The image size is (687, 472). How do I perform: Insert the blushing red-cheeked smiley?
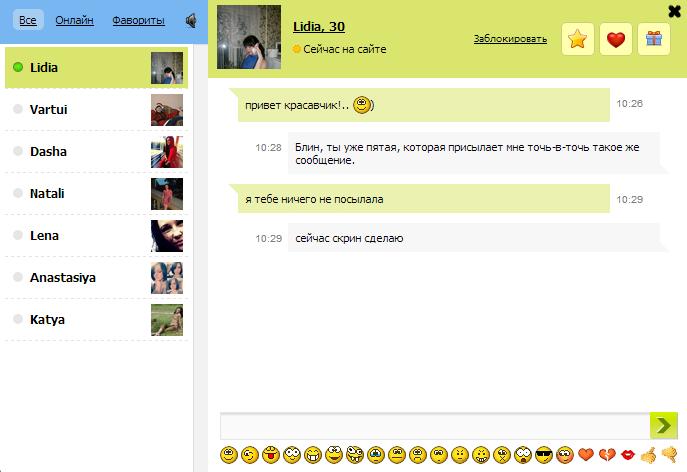[x=565, y=455]
